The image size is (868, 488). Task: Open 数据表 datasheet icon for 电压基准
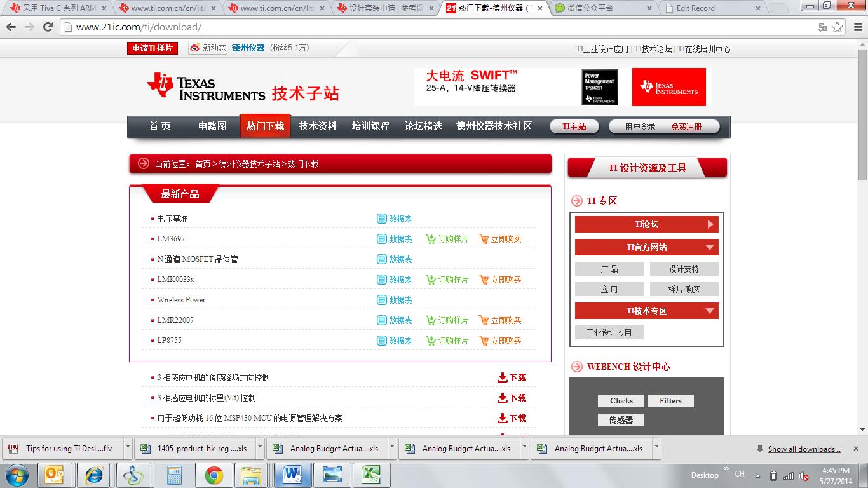pos(382,219)
